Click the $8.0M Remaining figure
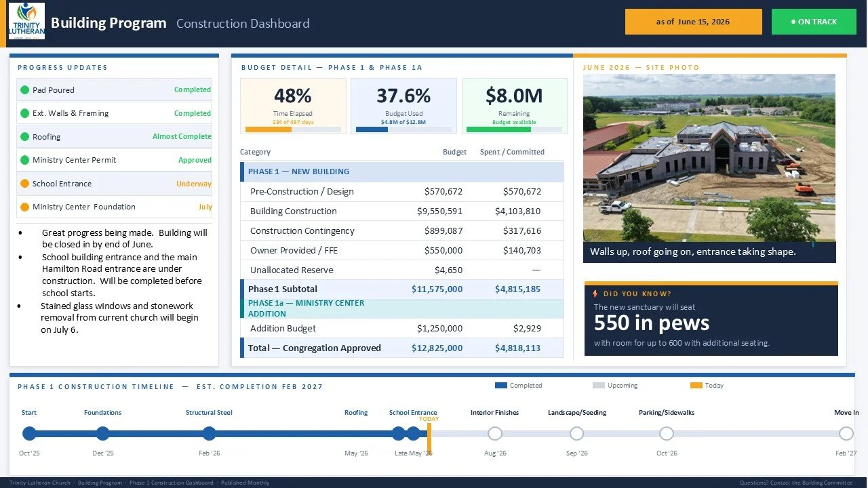 tap(514, 96)
